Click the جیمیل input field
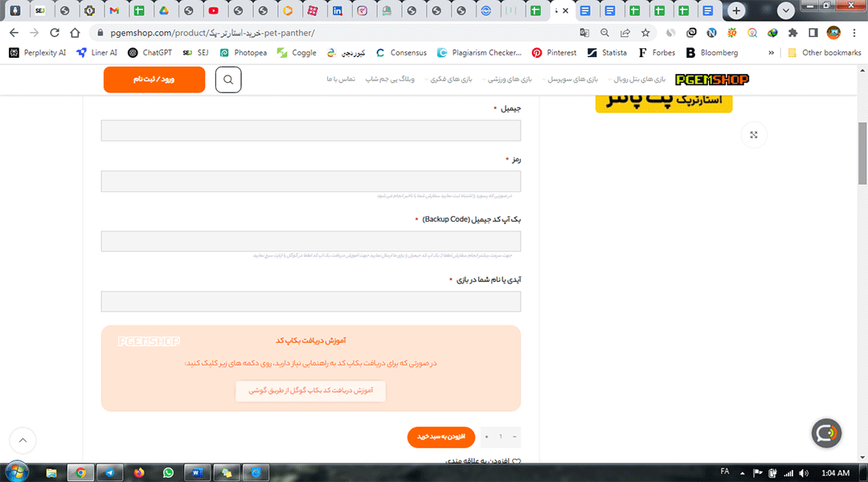This screenshot has width=868, height=482. click(x=310, y=129)
